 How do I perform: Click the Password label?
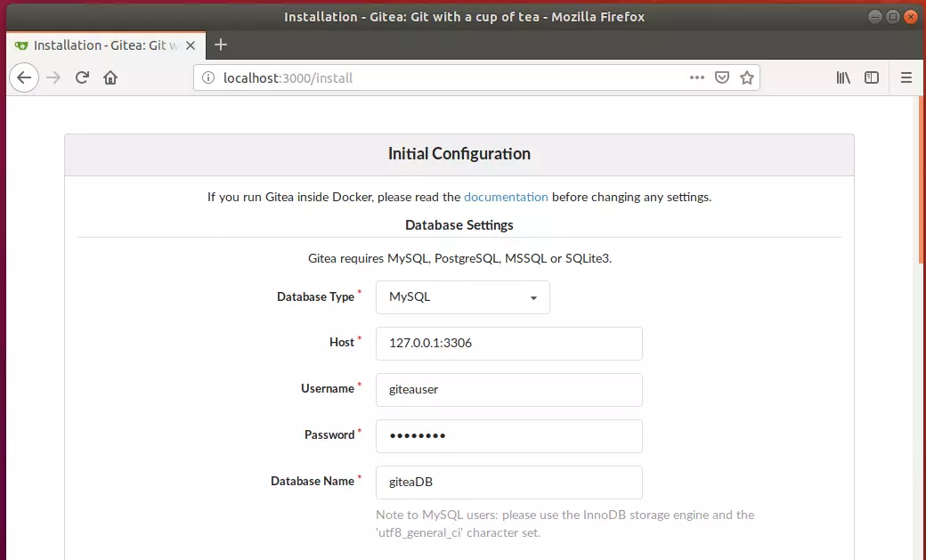click(x=329, y=434)
